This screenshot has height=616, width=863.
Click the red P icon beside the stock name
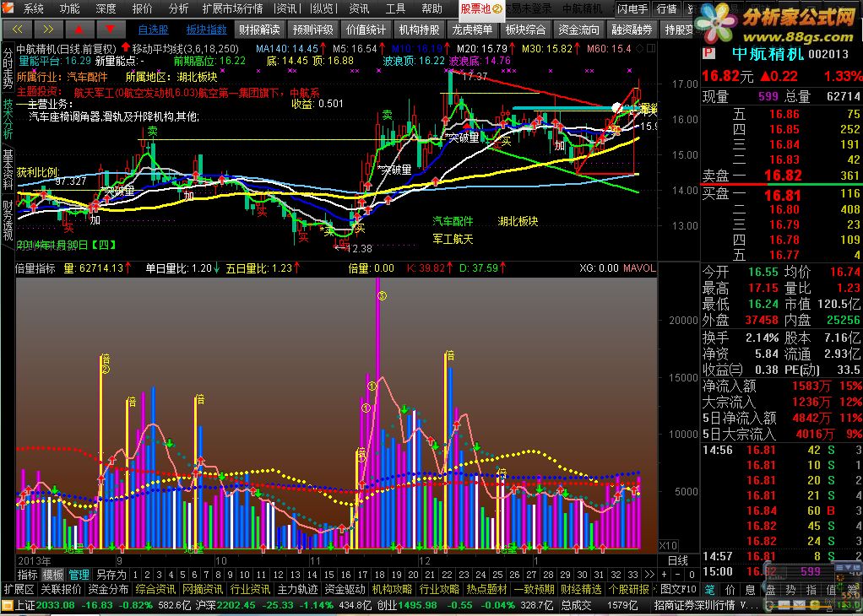coord(709,53)
